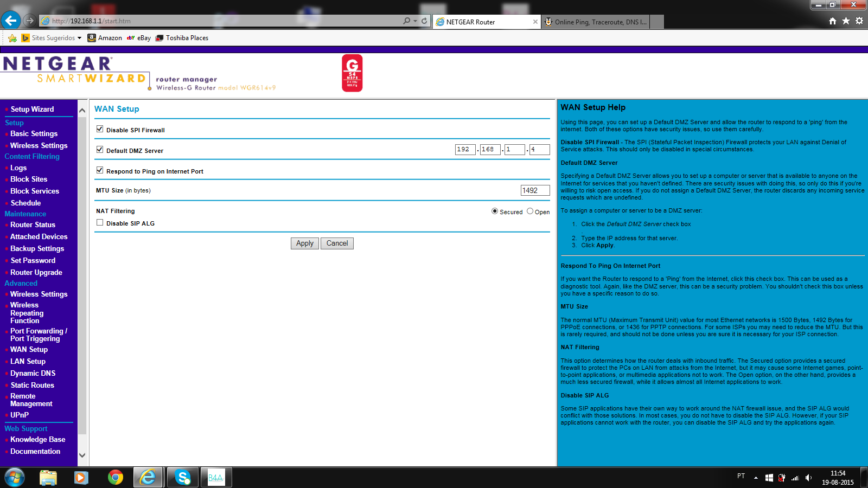868x488 pixels.
Task: Open Block Sites in sidebar
Action: (x=29, y=179)
